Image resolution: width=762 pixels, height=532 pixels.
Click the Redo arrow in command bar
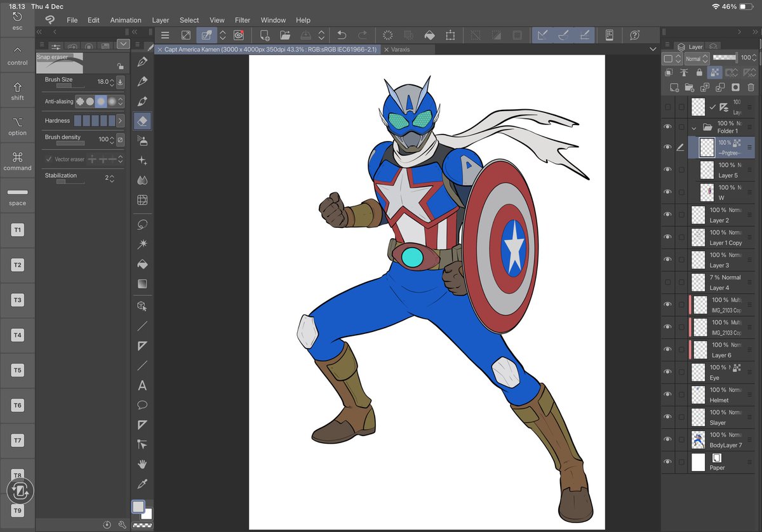(x=363, y=36)
